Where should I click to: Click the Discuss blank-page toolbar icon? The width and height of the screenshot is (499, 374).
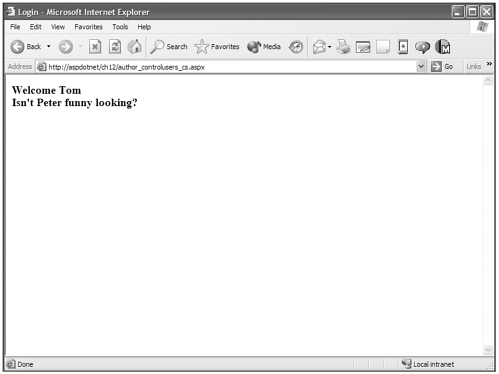click(x=383, y=47)
